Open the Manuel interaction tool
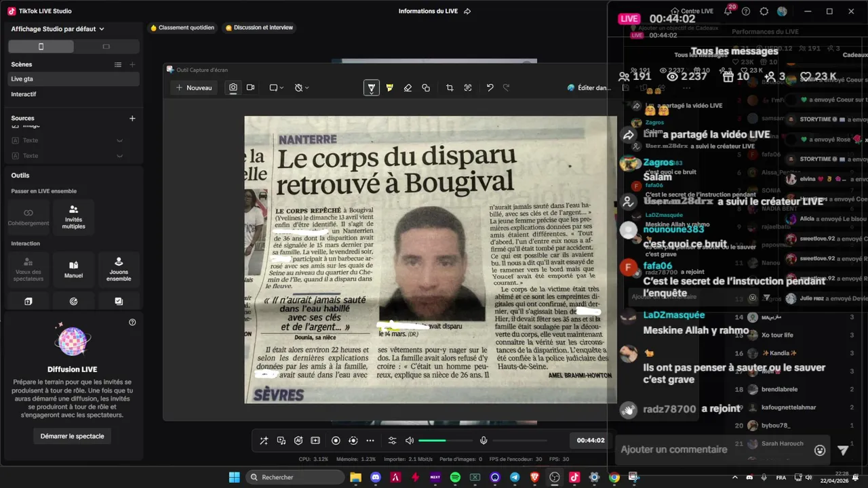Image resolution: width=868 pixels, height=488 pixels. click(73, 269)
